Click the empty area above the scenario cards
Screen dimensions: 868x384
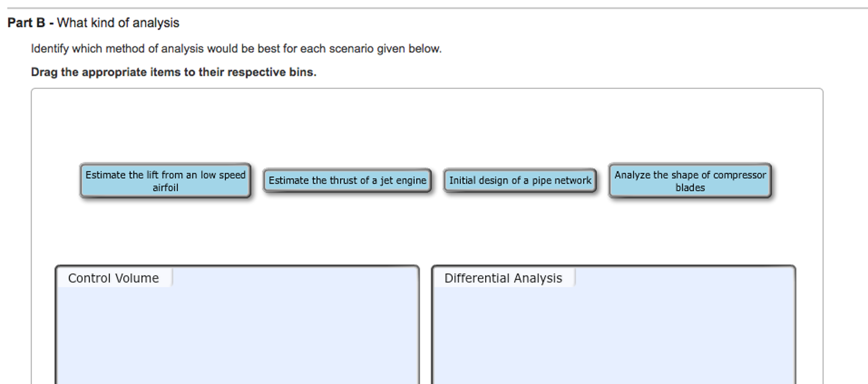(x=424, y=127)
